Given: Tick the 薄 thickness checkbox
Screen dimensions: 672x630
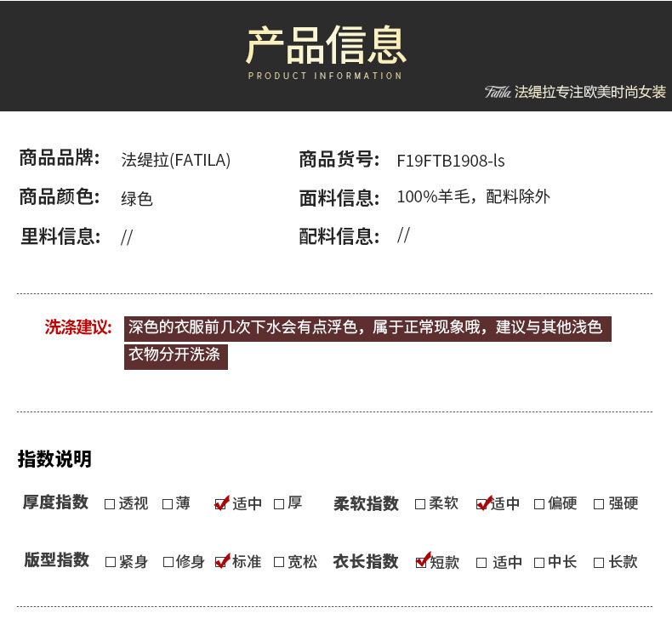Looking at the screenshot, I should click(168, 503).
